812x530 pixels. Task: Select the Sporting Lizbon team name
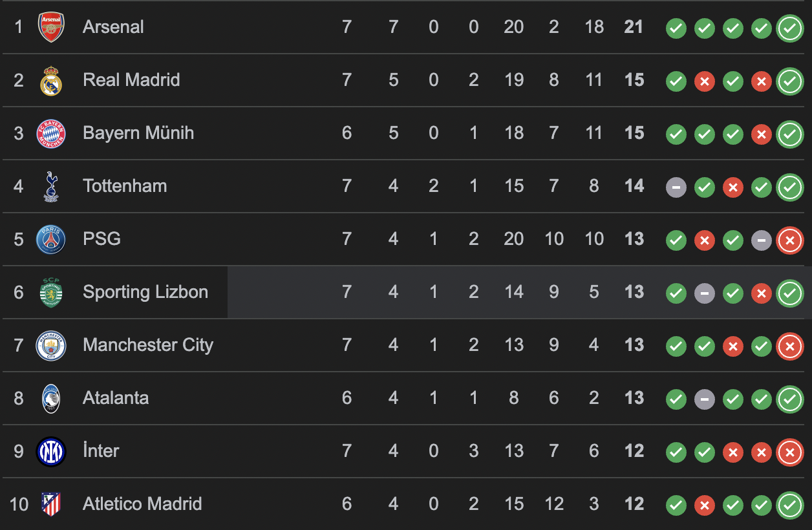[145, 292]
